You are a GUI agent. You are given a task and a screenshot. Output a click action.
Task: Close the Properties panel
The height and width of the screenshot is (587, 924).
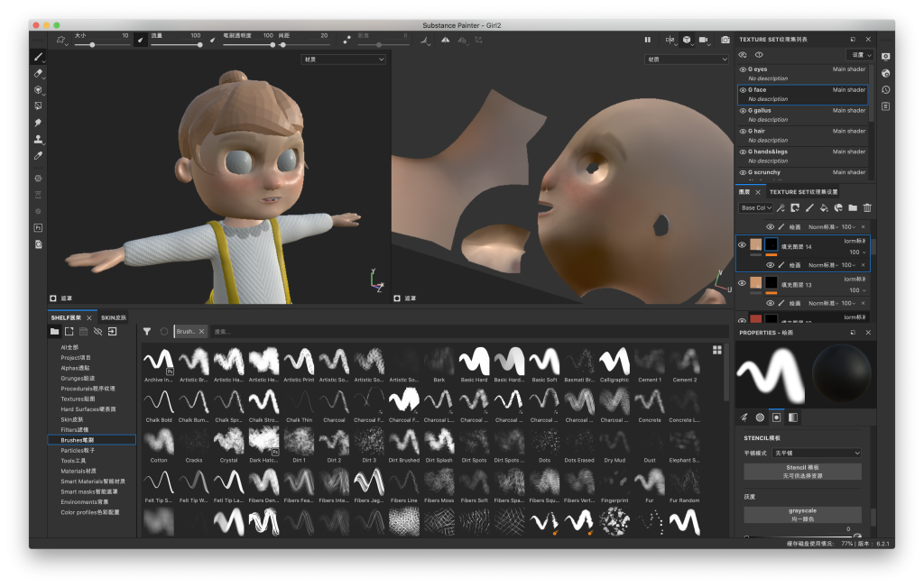tap(868, 333)
